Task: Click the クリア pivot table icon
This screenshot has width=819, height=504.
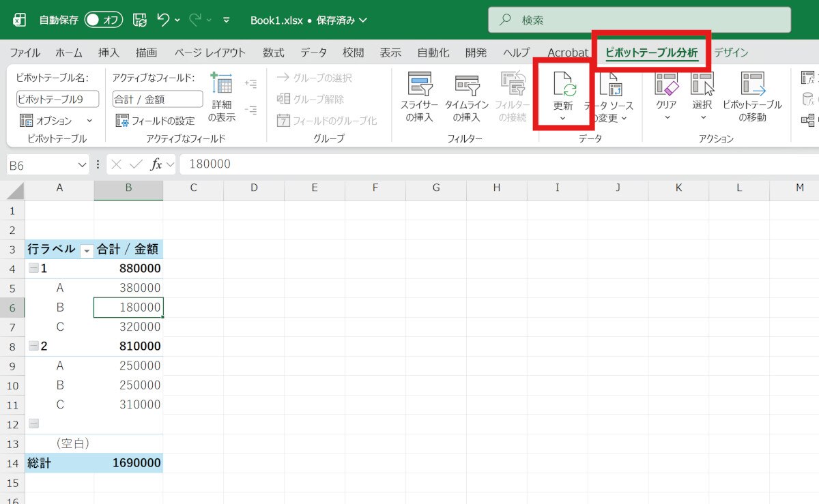Action: click(x=666, y=84)
